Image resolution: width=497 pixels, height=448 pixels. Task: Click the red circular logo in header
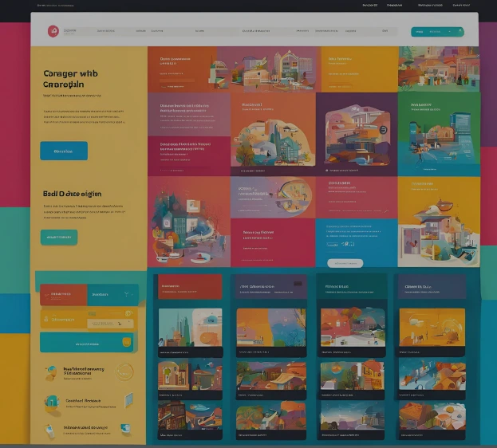pyautogui.click(x=53, y=31)
